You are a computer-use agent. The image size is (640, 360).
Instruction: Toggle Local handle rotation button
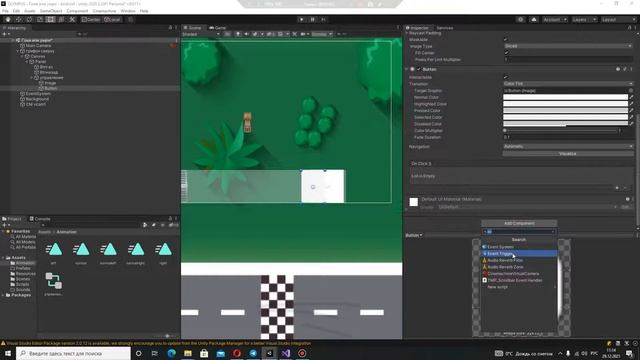pos(112,20)
